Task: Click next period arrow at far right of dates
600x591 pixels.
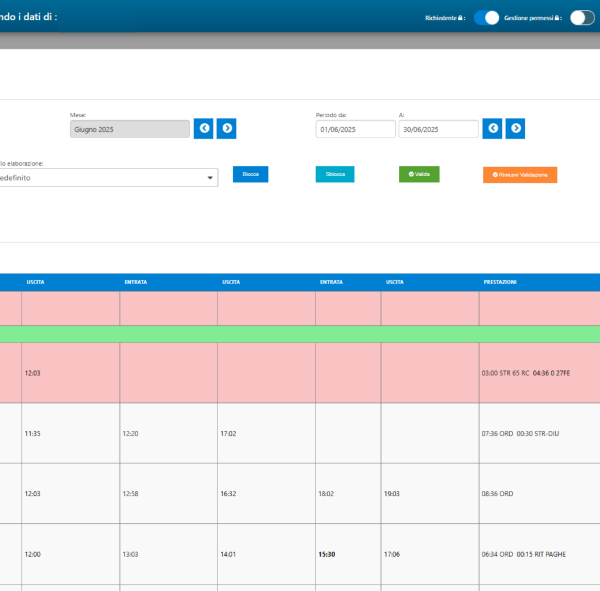Action: pos(515,129)
